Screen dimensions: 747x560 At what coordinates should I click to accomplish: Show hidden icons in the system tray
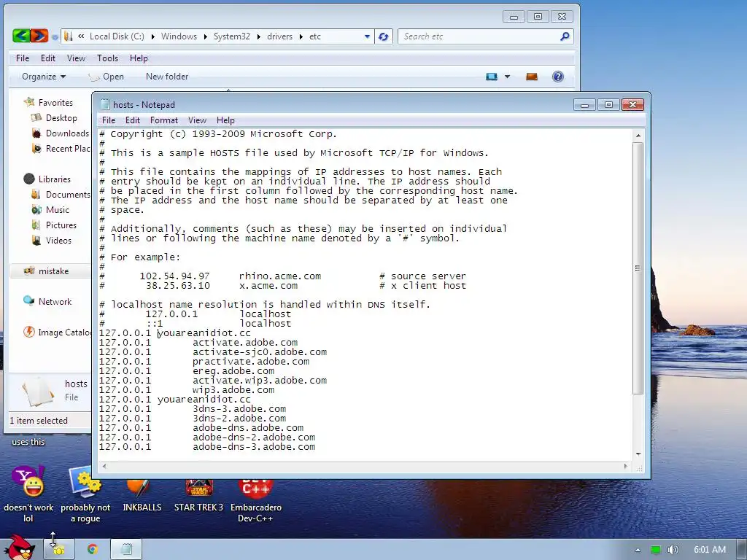(x=638, y=550)
